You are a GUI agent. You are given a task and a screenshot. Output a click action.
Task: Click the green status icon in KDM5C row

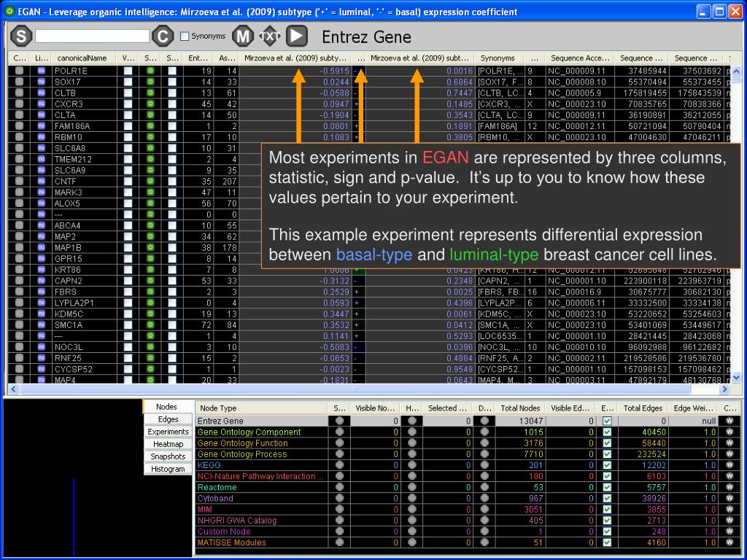pyautogui.click(x=150, y=314)
